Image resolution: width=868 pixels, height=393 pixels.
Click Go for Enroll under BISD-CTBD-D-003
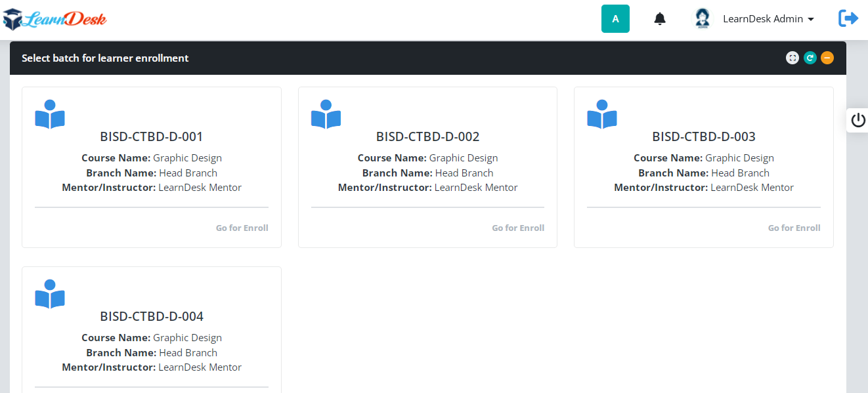click(x=794, y=228)
